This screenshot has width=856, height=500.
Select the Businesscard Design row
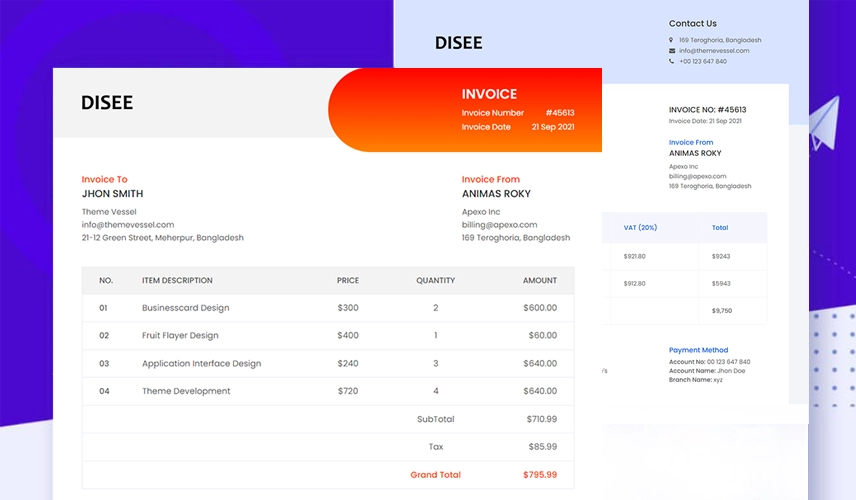coord(185,308)
